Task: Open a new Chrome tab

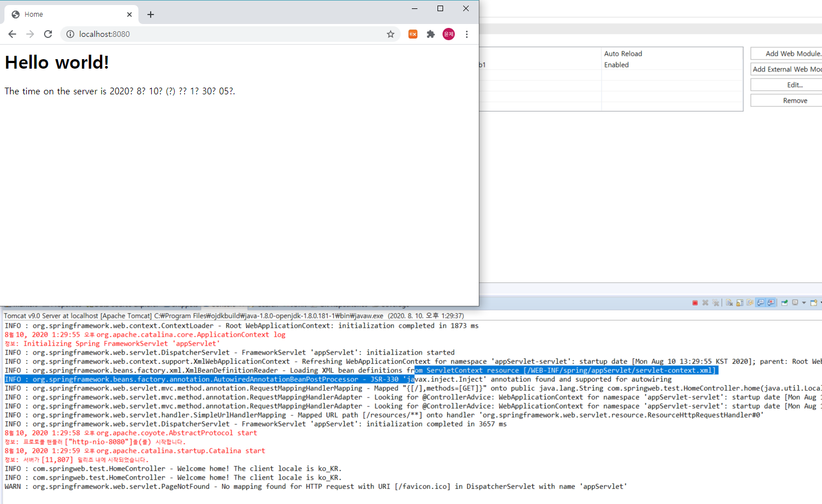Action: (x=151, y=15)
